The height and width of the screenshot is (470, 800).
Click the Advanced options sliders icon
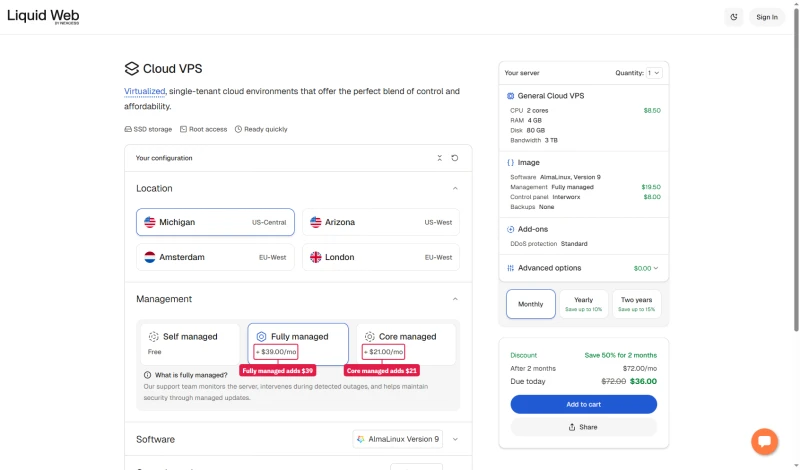[510, 268]
